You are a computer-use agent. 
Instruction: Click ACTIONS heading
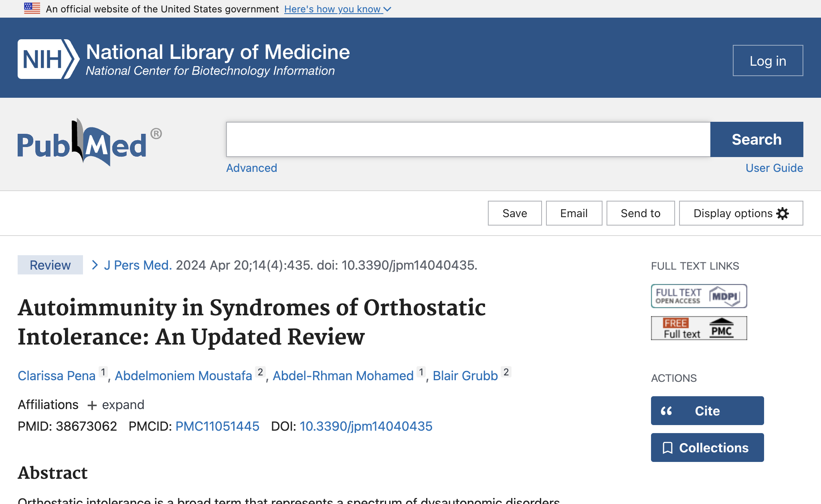(x=674, y=378)
